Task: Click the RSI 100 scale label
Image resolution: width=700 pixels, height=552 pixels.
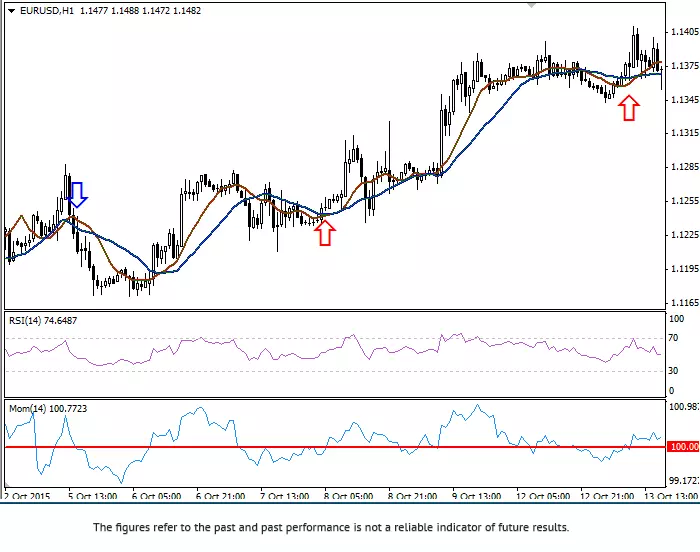Action: (x=676, y=319)
